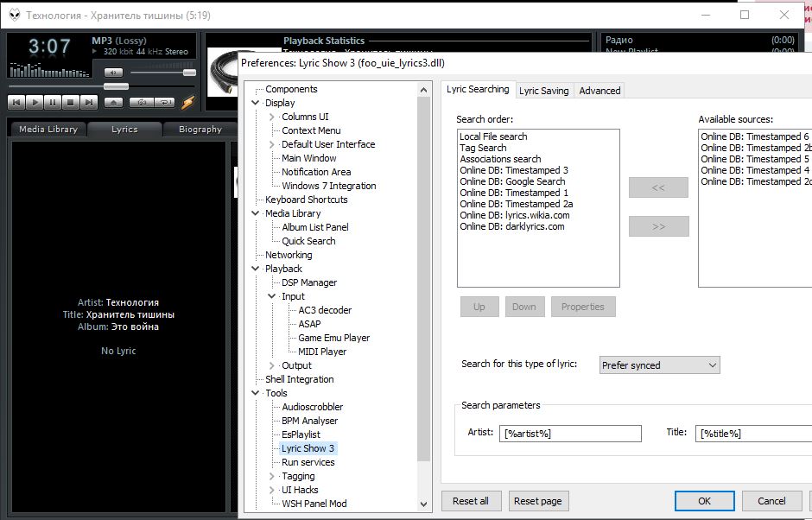Click the volume slider handle
Image resolution: width=812 pixels, height=520 pixels.
189,73
